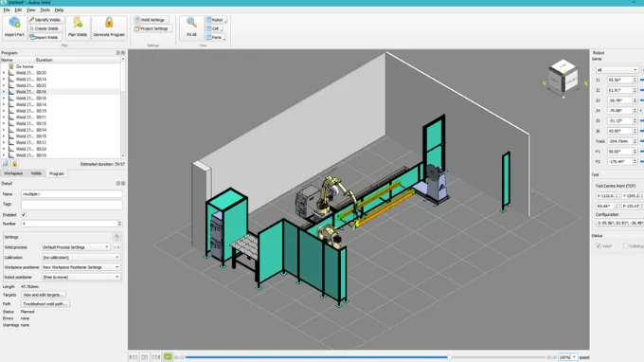
Task: Click the Settings copy icon button
Action: pyautogui.click(x=116, y=237)
